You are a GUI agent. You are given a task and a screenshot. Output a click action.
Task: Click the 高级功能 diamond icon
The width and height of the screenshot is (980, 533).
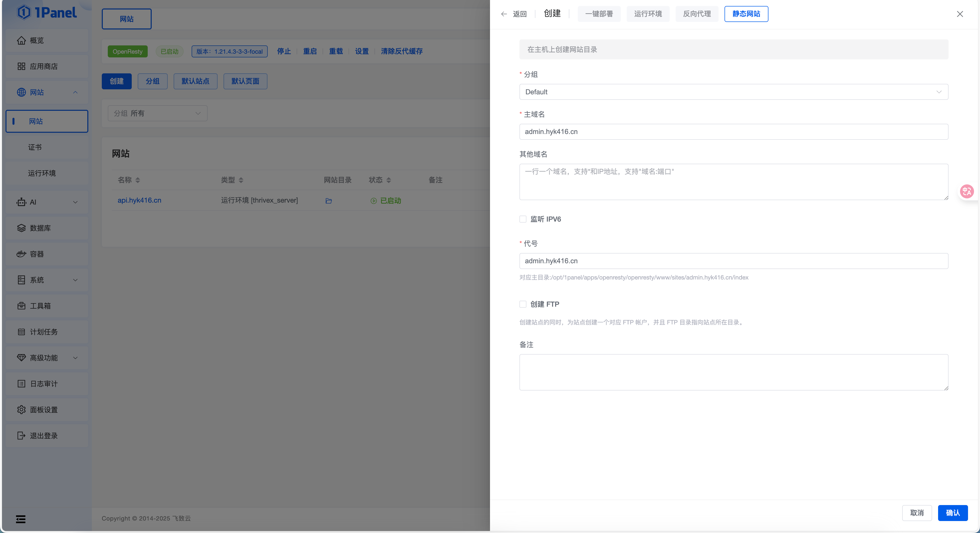tap(21, 358)
